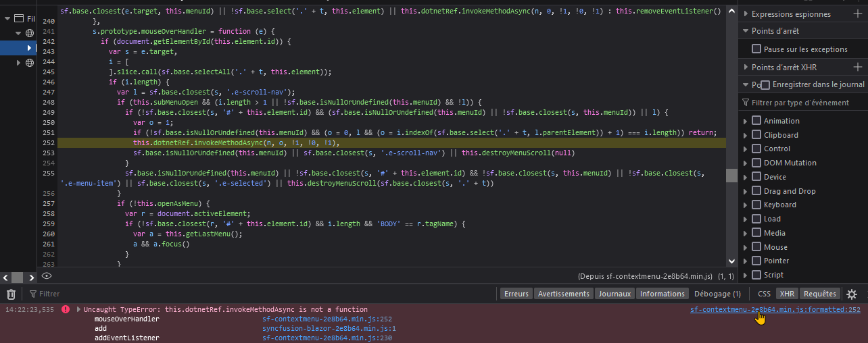Click the scroll-down arrow of code editor

click(731, 261)
